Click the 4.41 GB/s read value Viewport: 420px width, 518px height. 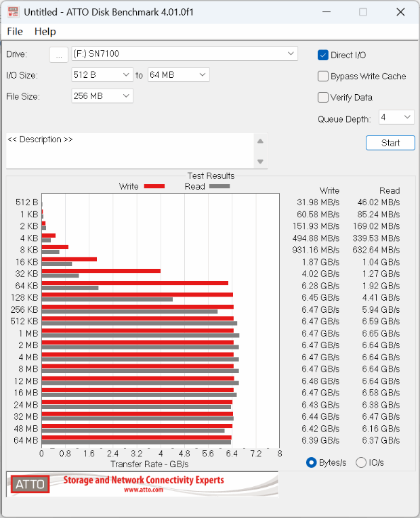click(381, 297)
